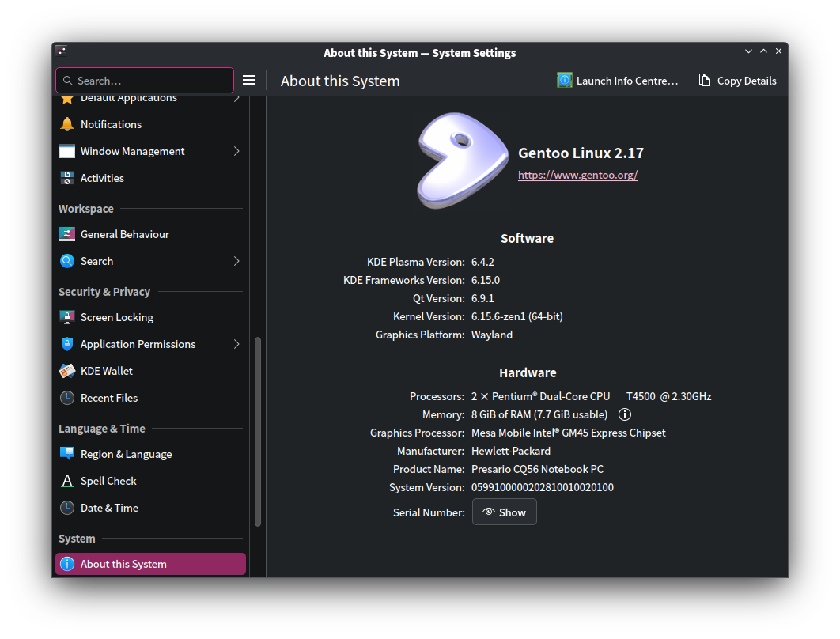Image resolution: width=840 pixels, height=639 pixels.
Task: Click the window menu icon in title bar
Action: [x=62, y=51]
